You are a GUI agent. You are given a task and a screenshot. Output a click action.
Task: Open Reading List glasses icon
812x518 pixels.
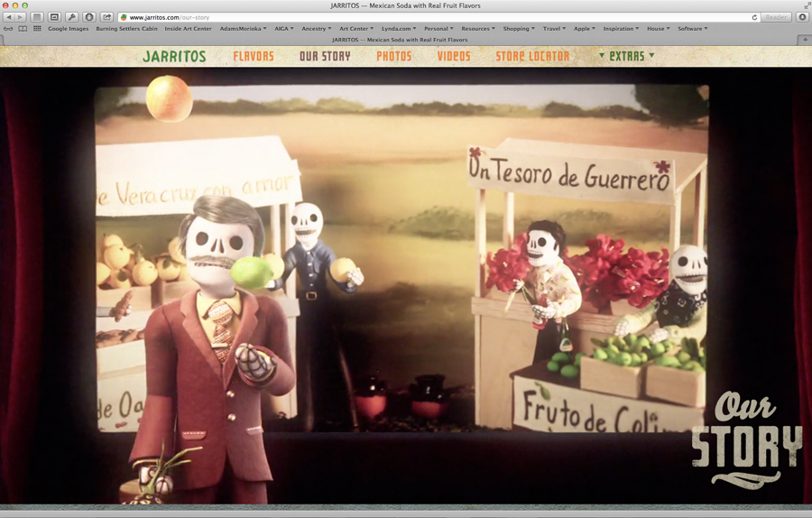(x=8, y=29)
